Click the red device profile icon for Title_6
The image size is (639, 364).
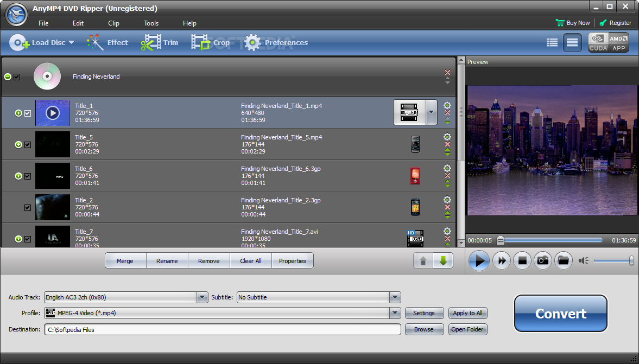click(415, 175)
